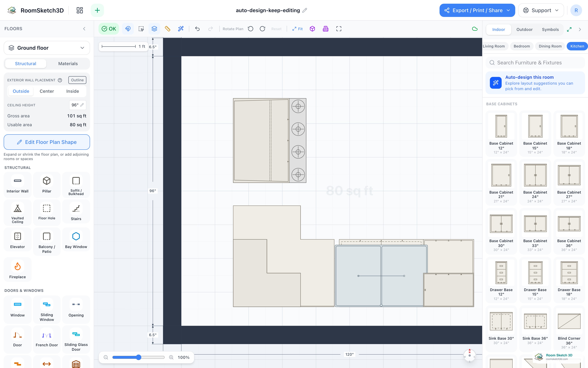This screenshot has height=368, width=588.
Task: Open the 3D cube view
Action: point(312,29)
